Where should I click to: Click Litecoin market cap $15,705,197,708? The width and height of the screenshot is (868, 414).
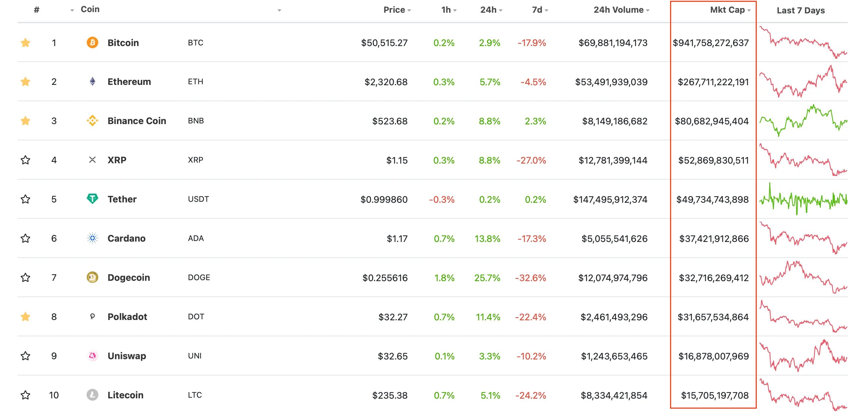click(x=715, y=395)
